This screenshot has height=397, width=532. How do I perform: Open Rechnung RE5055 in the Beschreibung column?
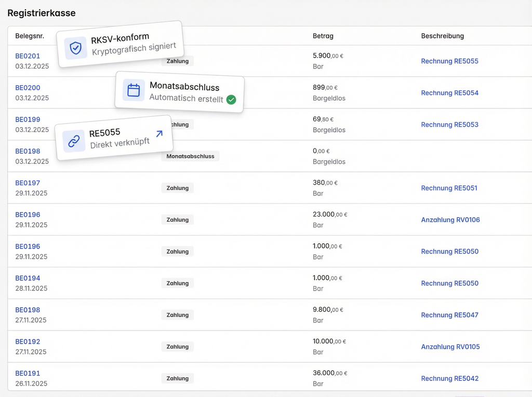point(449,61)
